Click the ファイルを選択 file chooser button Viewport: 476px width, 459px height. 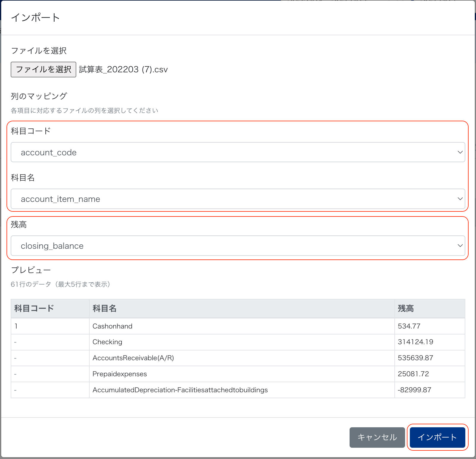43,69
